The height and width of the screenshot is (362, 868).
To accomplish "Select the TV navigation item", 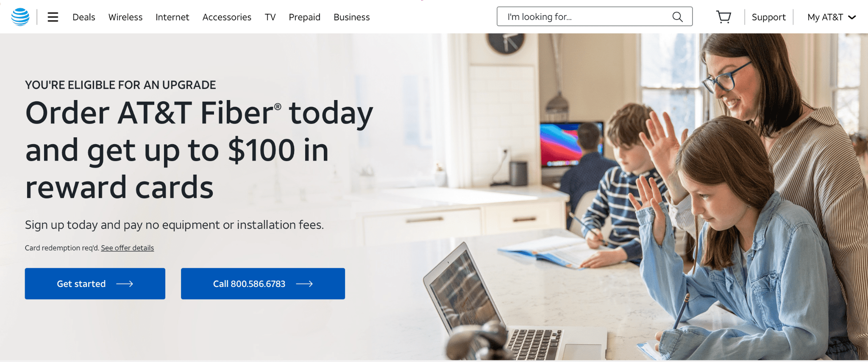I will point(270,17).
